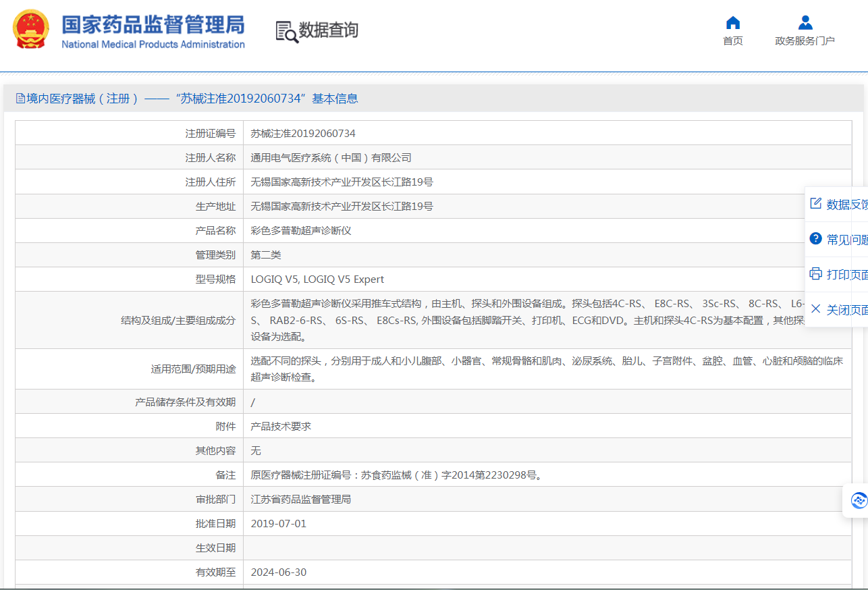868x590 pixels.
Task: Click the 数据反馈 edit icon
Action: click(x=815, y=204)
